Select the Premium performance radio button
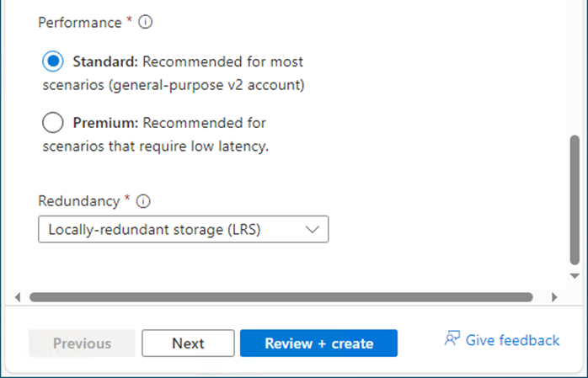588x378 pixels. pos(53,123)
